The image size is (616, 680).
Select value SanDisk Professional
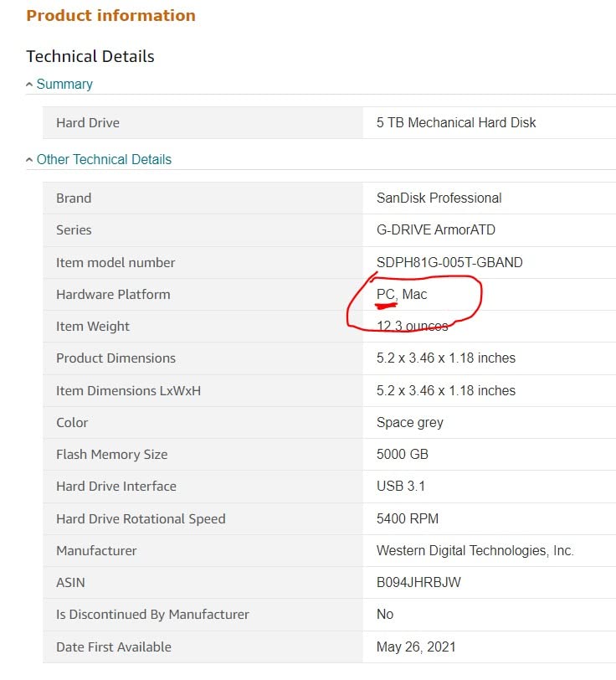(439, 198)
